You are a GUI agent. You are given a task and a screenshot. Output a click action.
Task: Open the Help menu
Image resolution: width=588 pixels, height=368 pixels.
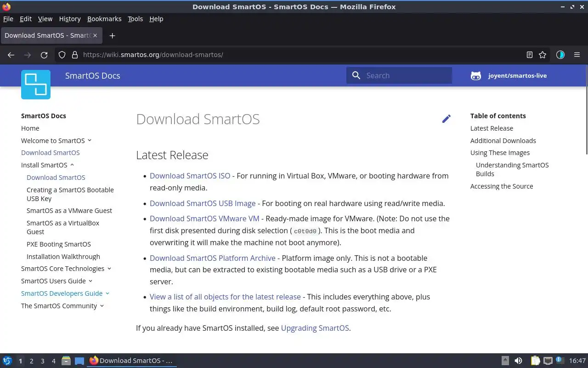[x=156, y=19]
